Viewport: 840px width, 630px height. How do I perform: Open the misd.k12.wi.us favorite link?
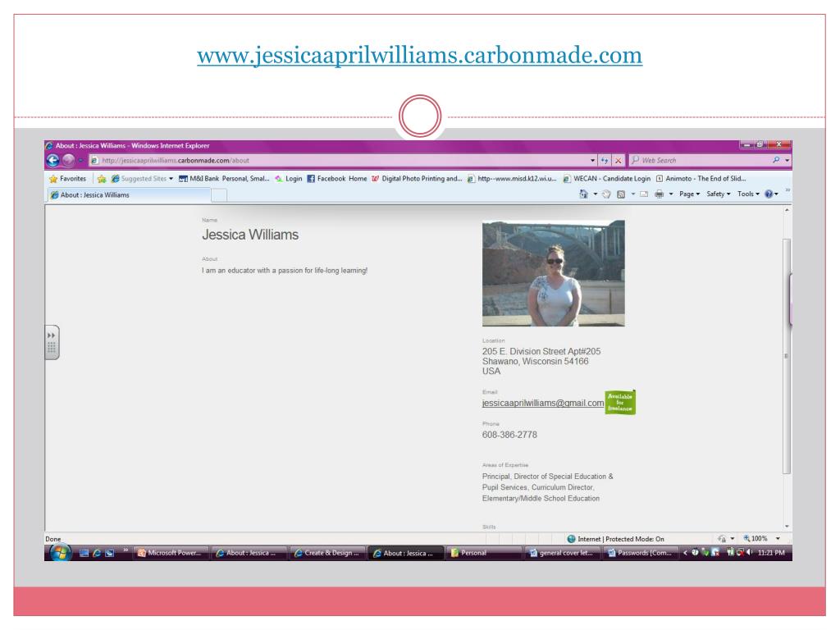tap(512, 178)
